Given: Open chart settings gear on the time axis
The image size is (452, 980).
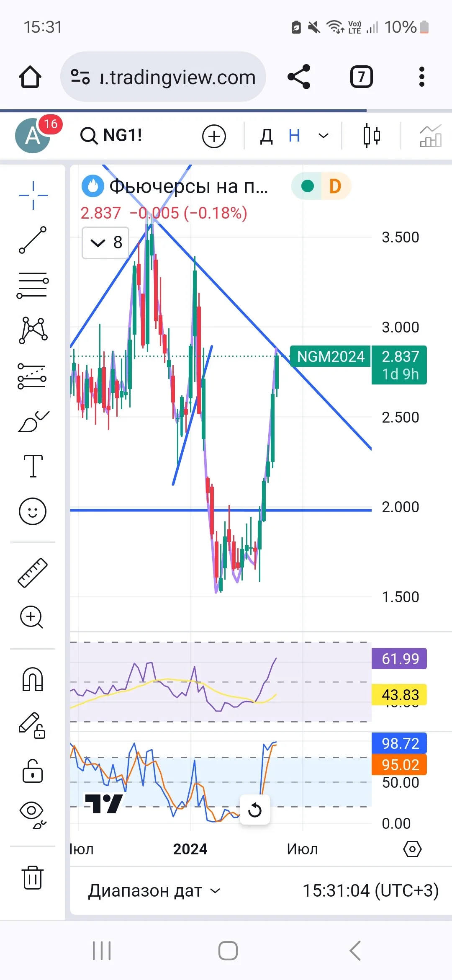Looking at the screenshot, I should pyautogui.click(x=412, y=849).
